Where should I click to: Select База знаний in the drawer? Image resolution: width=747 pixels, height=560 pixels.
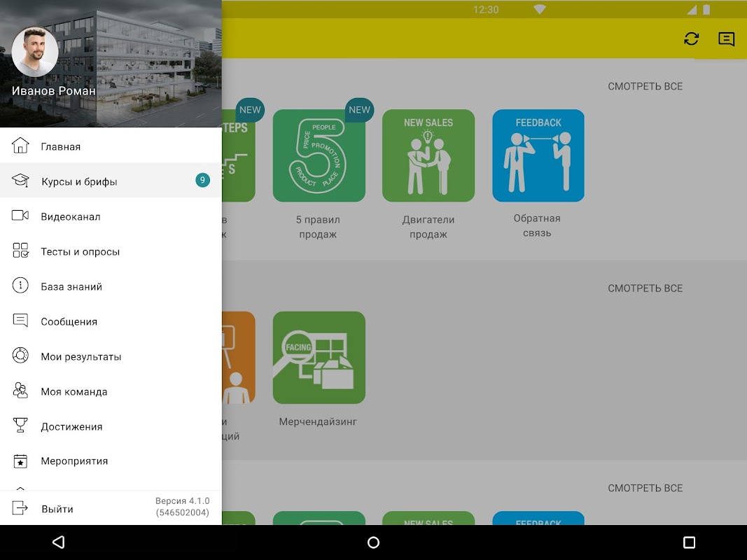click(111, 286)
